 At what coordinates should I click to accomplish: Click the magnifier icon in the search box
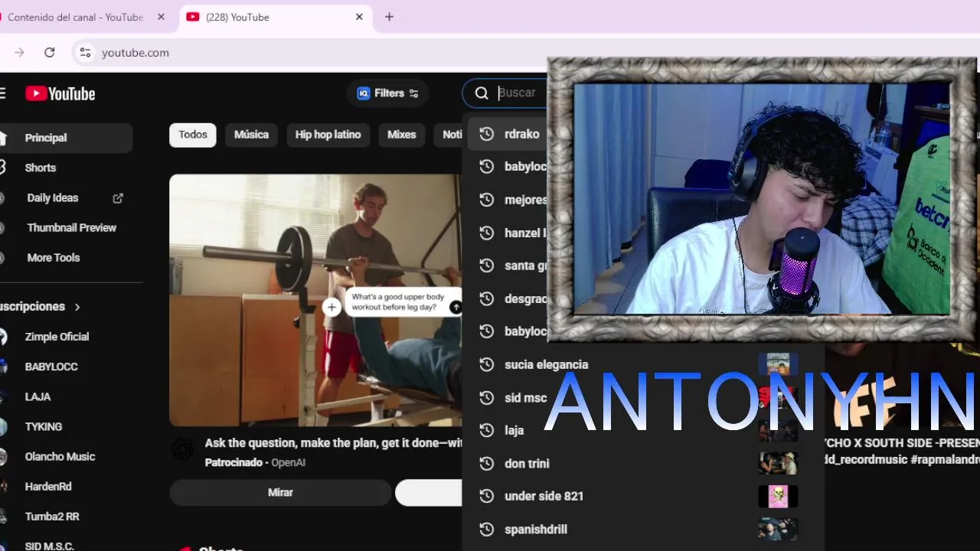pyautogui.click(x=482, y=93)
